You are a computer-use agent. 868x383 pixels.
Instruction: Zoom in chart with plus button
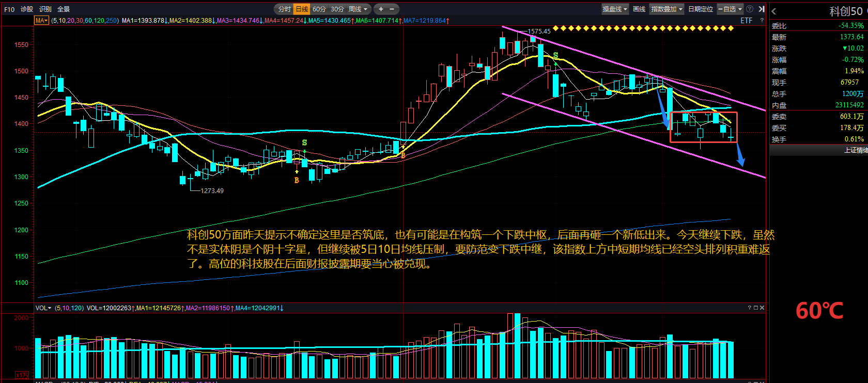(x=381, y=9)
